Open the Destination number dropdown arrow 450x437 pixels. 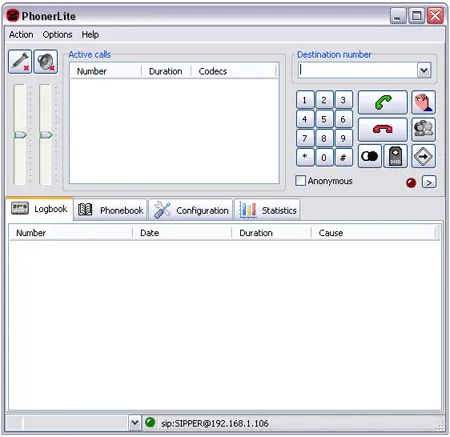click(x=424, y=70)
